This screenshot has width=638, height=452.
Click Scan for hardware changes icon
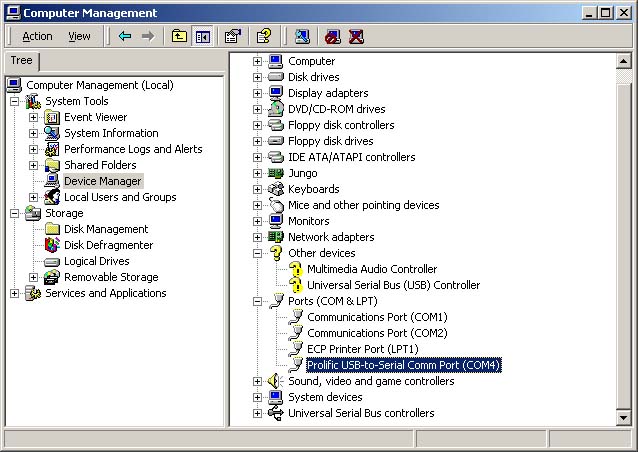302,36
